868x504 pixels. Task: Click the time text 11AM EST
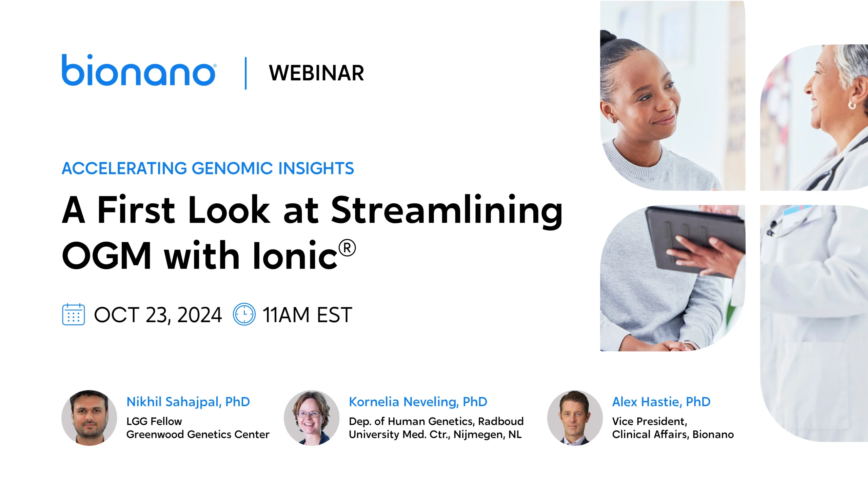(307, 315)
